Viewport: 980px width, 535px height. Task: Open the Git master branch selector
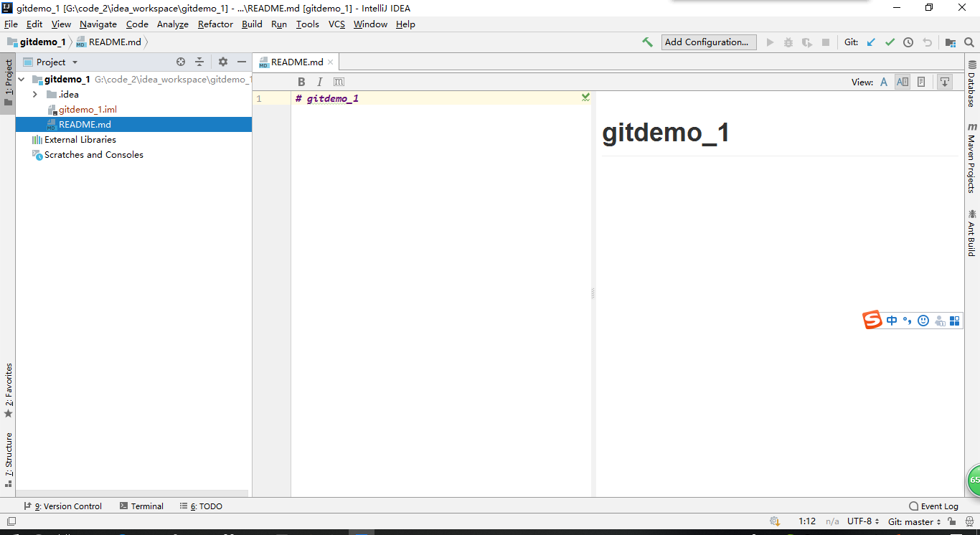pos(914,522)
